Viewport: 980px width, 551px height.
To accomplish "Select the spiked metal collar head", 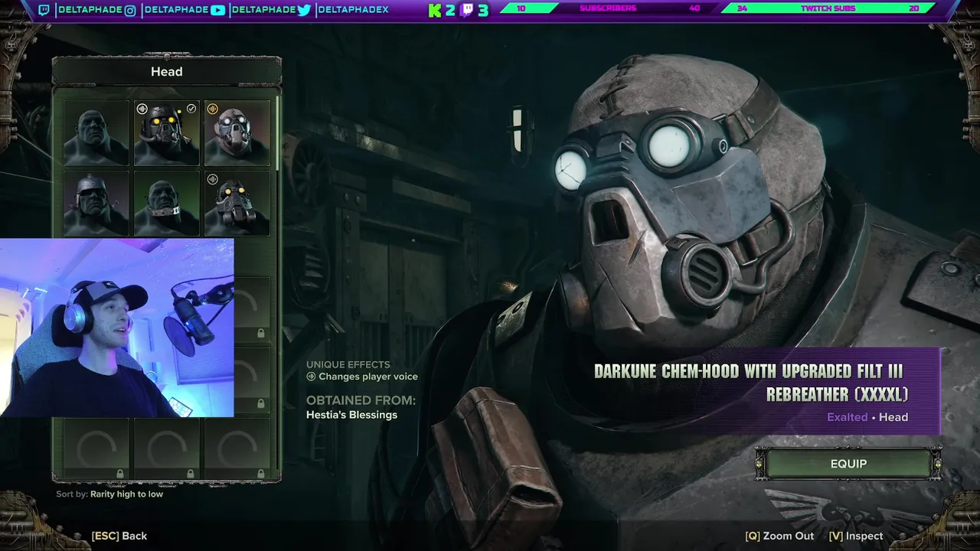I will (167, 203).
